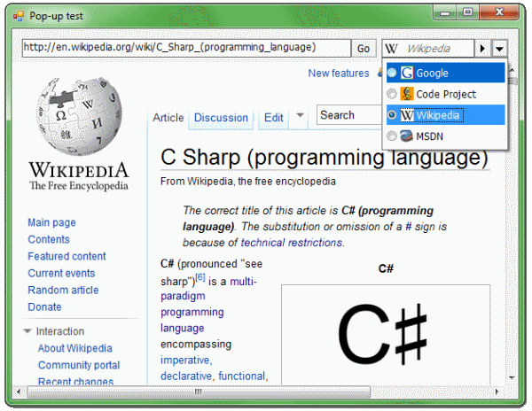Click the Code Project mascot icon

point(407,94)
